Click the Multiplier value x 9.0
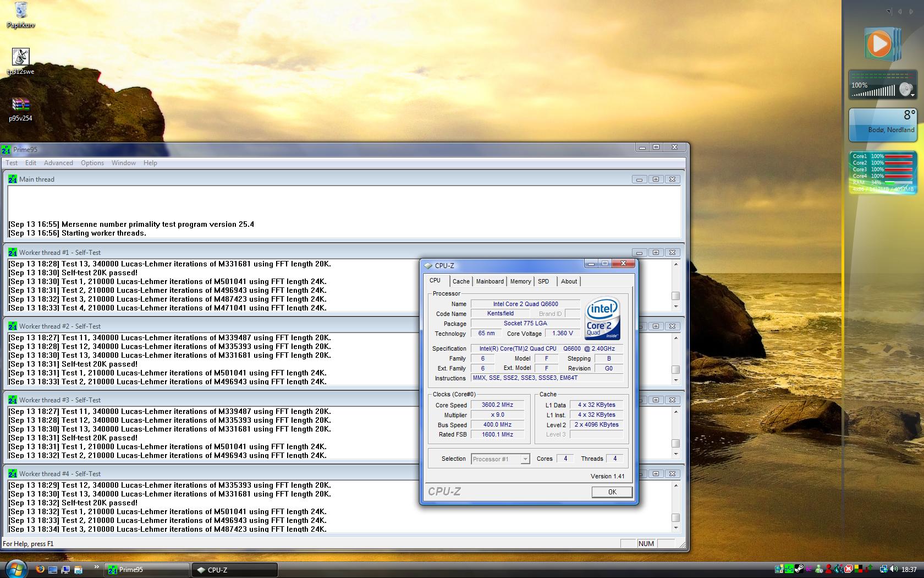 tap(497, 415)
